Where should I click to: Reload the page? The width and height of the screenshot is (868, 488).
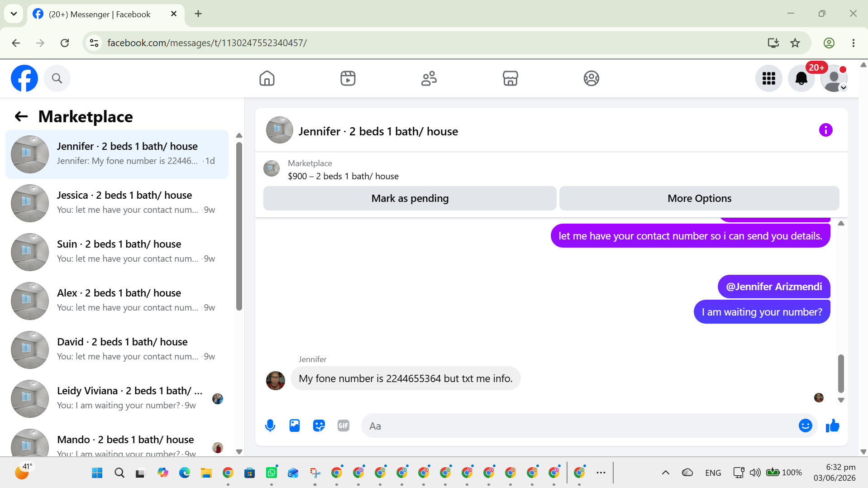tap(65, 43)
